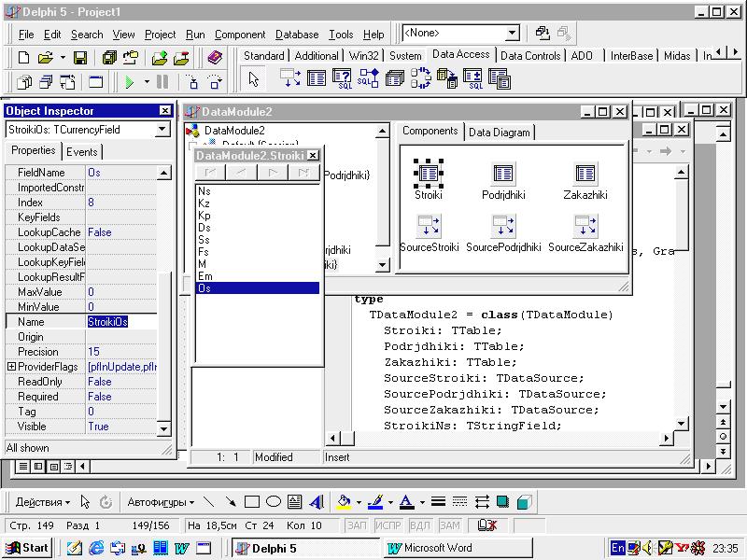Switch to the Data Controls palette tab

(530, 56)
